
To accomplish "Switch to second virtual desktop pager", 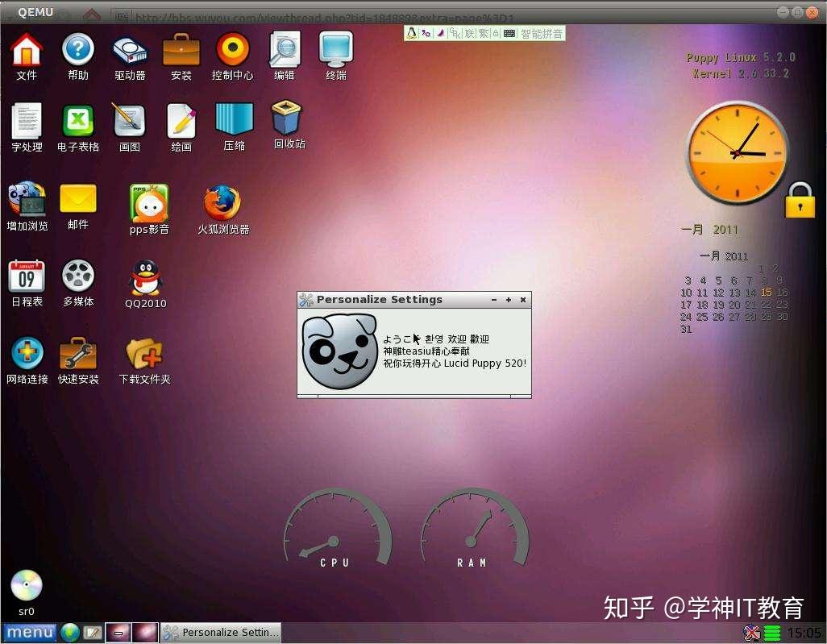I will [x=144, y=633].
